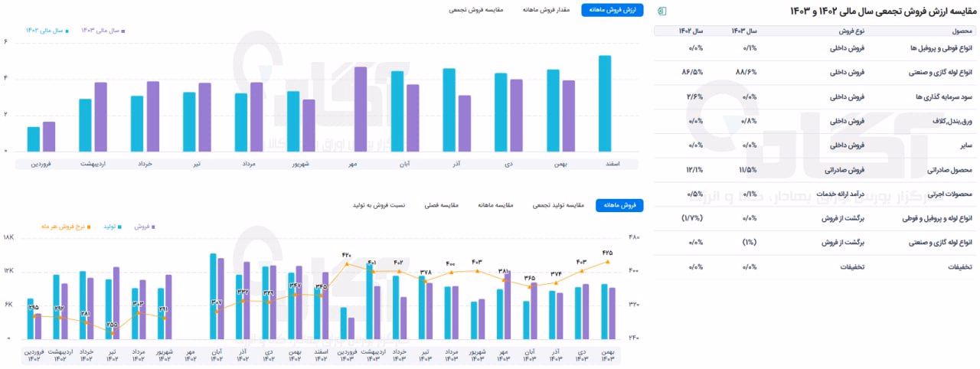Screen dimensions: 980x369
Task: Select the 'ارزش فروش ماهانه' tab
Action: coord(612,10)
